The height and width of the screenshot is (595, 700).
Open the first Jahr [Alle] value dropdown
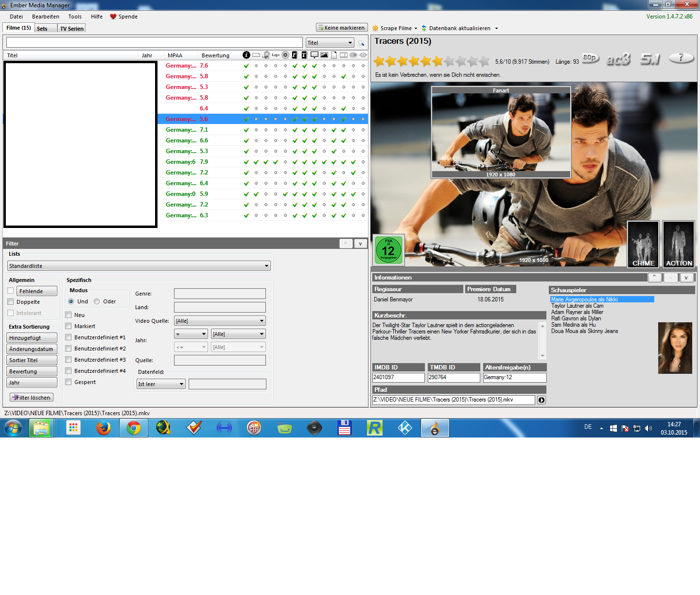238,334
